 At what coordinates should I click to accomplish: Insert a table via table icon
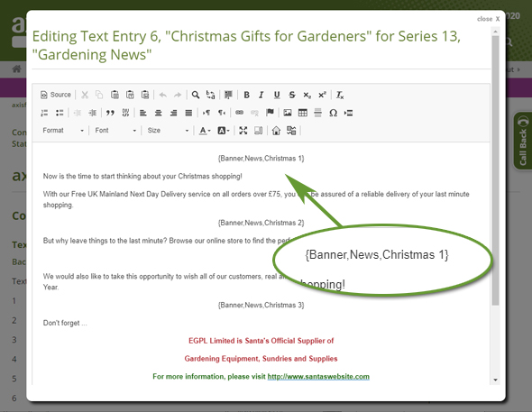click(303, 113)
